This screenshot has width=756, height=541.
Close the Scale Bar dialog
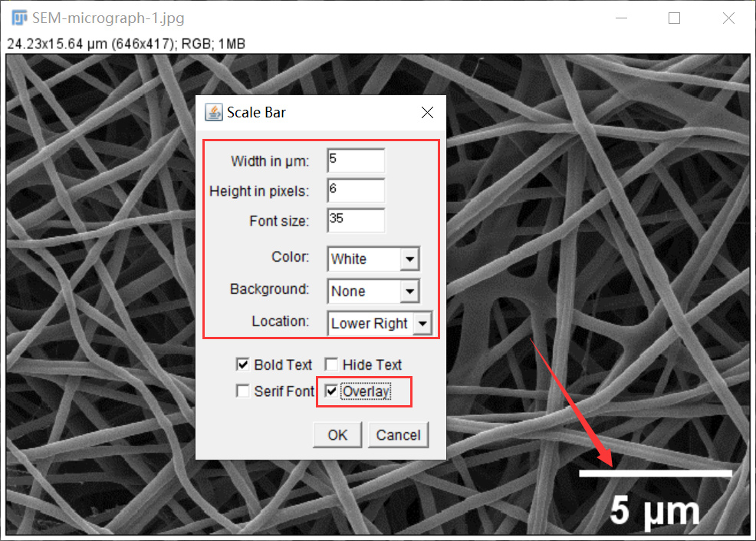point(428,113)
